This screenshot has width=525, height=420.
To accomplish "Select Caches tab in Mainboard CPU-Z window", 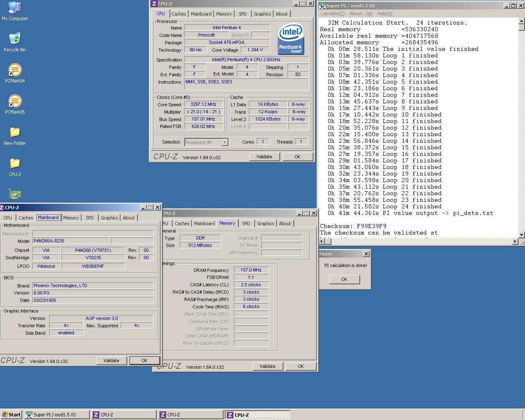I will pos(26,218).
